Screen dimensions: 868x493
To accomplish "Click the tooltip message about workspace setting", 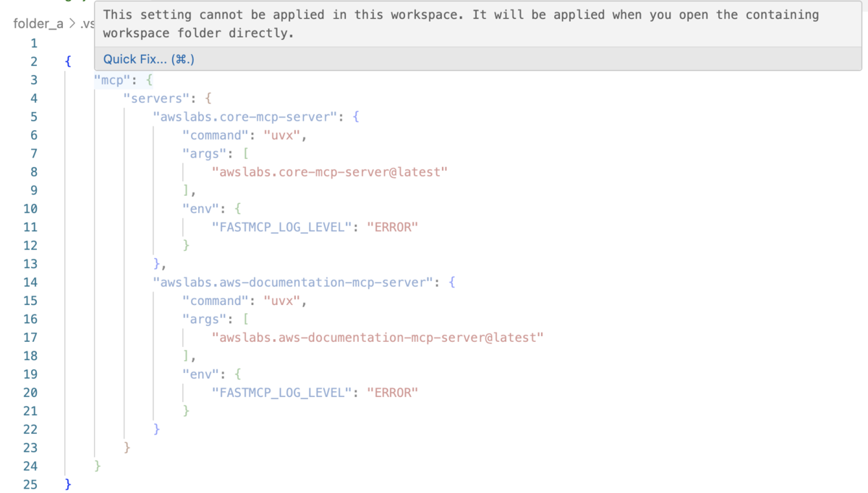I will 461,24.
